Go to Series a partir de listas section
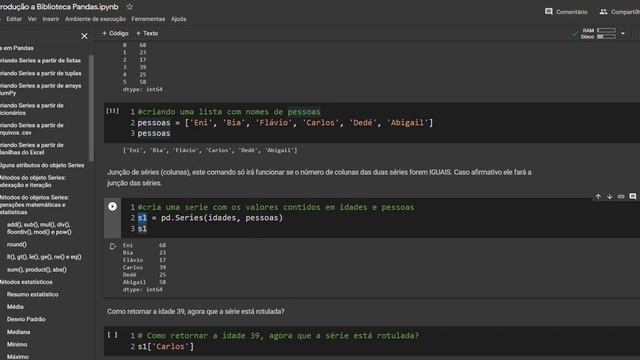This screenshot has width=640, height=360. 40,61
